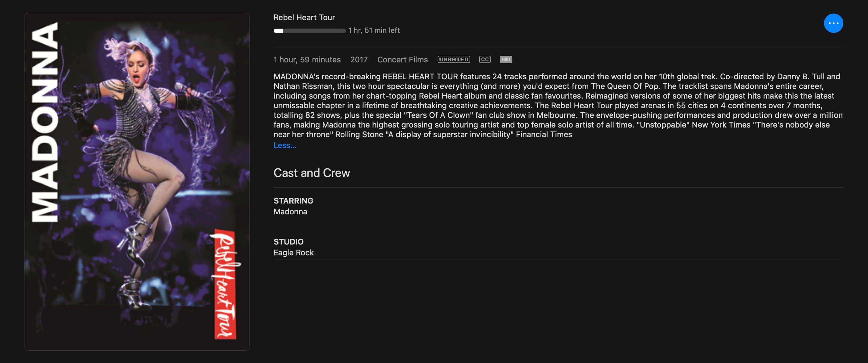
Task: Collapse description with the Less... link
Action: 285,145
